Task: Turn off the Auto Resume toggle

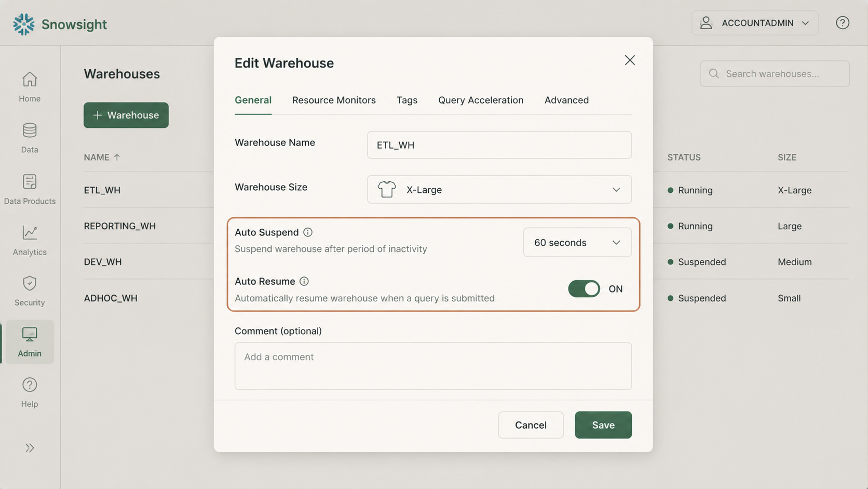Action: (584, 289)
